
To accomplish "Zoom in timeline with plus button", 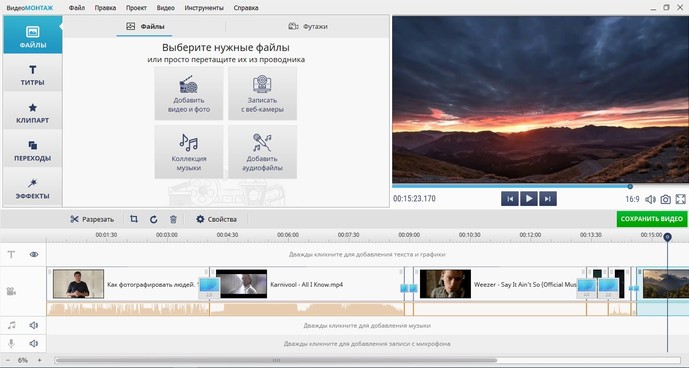I will [39, 360].
